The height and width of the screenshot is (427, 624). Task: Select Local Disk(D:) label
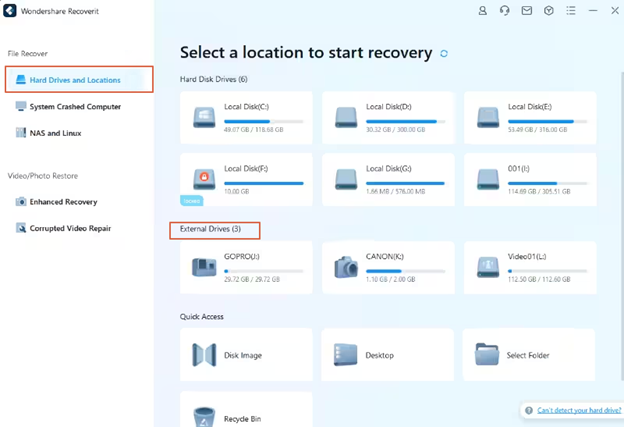389,107
